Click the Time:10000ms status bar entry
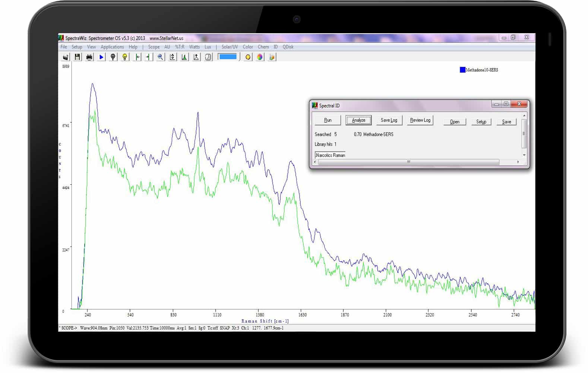This screenshot has width=588, height=373. pos(162,328)
